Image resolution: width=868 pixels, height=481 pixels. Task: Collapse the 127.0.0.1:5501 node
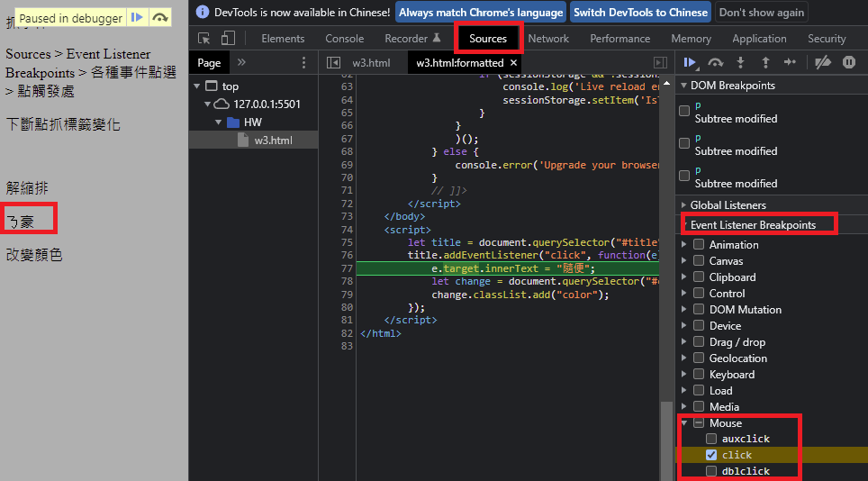point(208,104)
